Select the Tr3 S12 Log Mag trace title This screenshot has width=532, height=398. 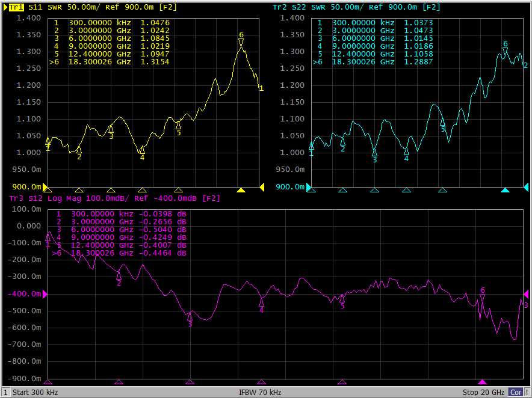(114, 198)
